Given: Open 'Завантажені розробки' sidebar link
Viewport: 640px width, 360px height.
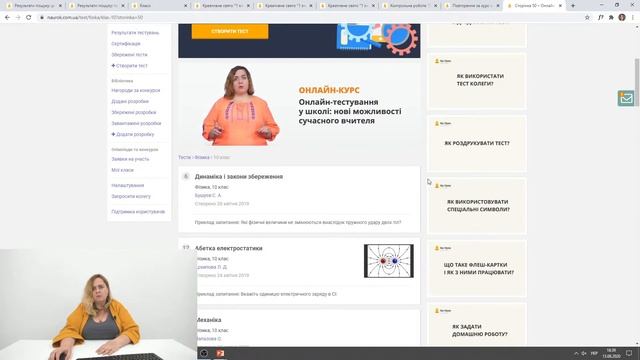Looking at the screenshot, I should [136, 123].
